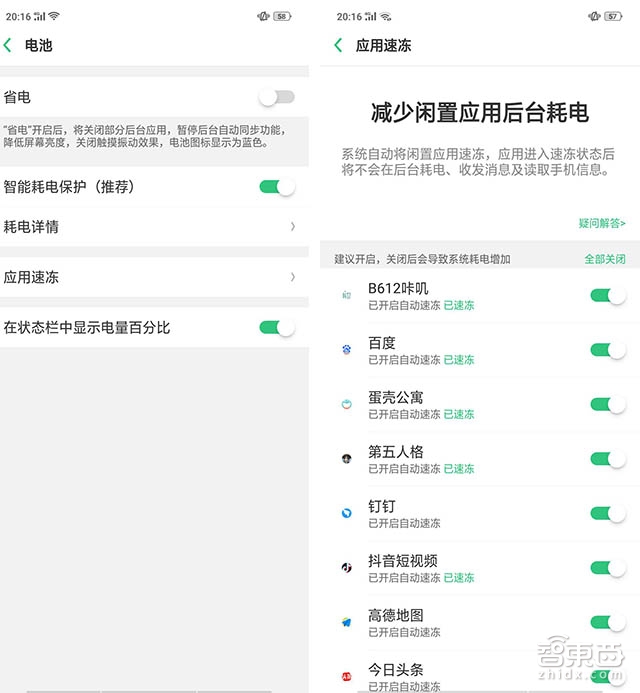Tap the 已速冻 status under B612咔叽
640x693 pixels.
tap(459, 305)
